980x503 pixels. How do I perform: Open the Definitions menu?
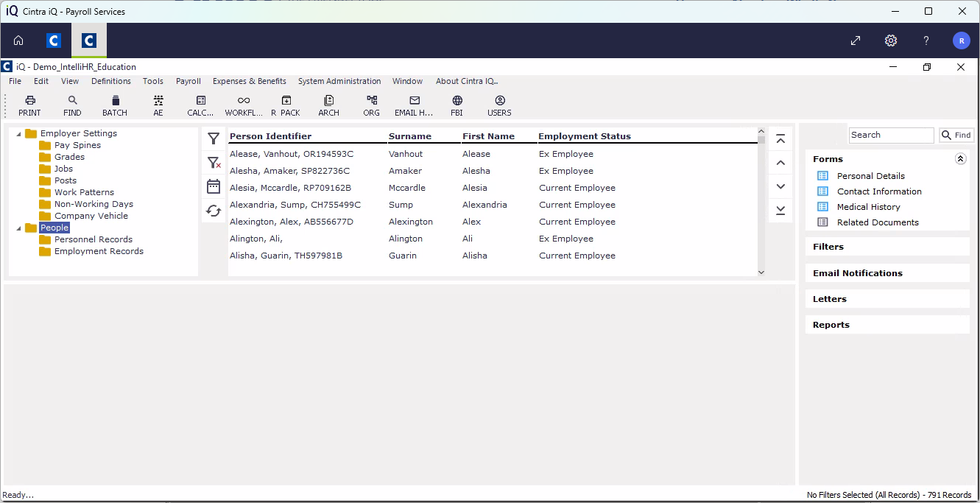click(x=111, y=81)
